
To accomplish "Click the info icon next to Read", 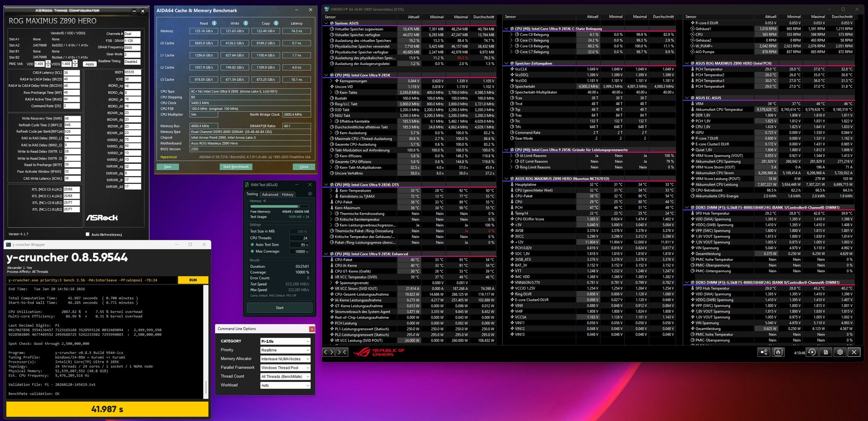I will pos(214,23).
